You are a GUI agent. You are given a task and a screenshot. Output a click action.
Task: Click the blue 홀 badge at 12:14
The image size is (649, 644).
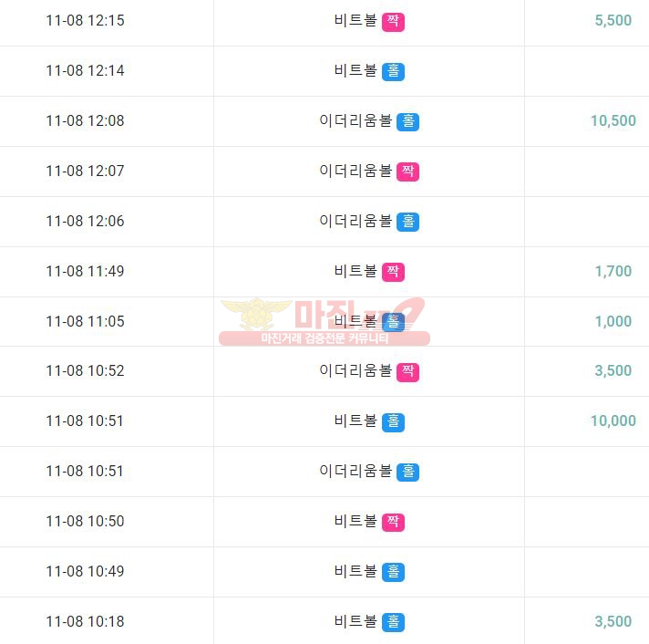tap(393, 72)
